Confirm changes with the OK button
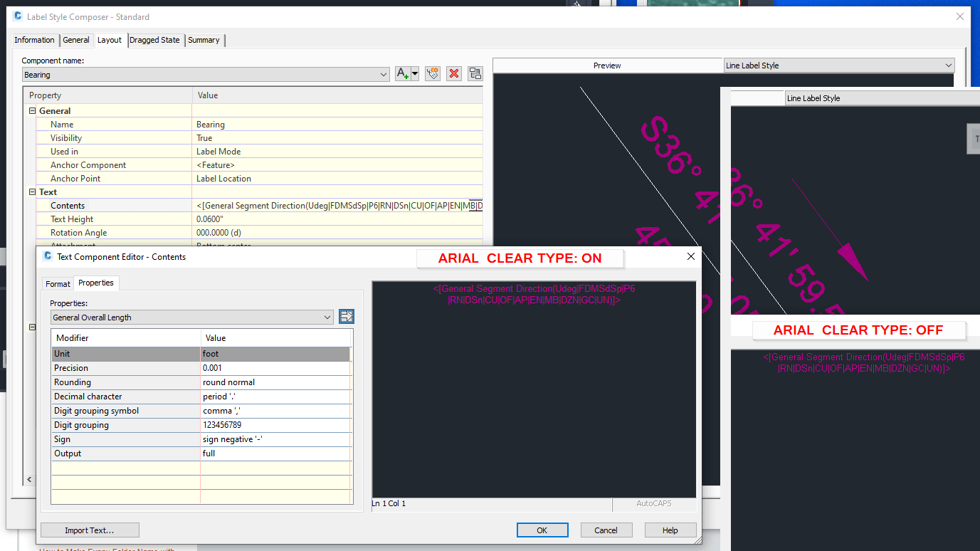The width and height of the screenshot is (980, 551). (x=542, y=530)
